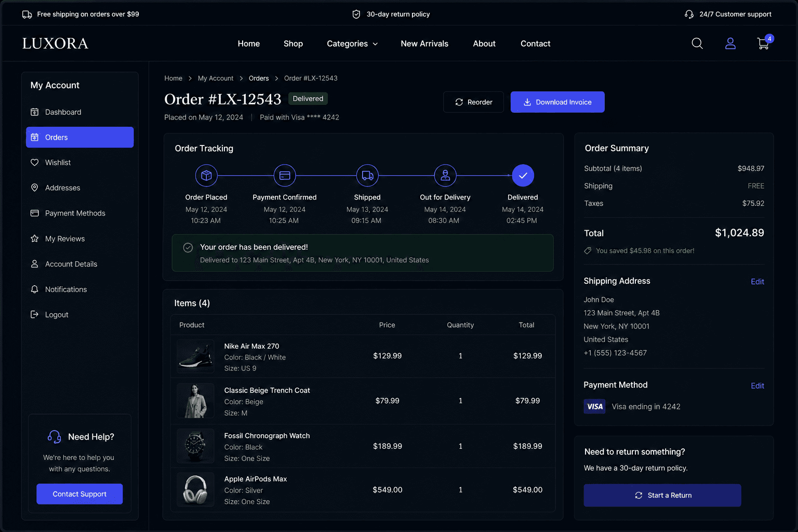
Task: Click the customer support headset icon
Action: point(689,15)
